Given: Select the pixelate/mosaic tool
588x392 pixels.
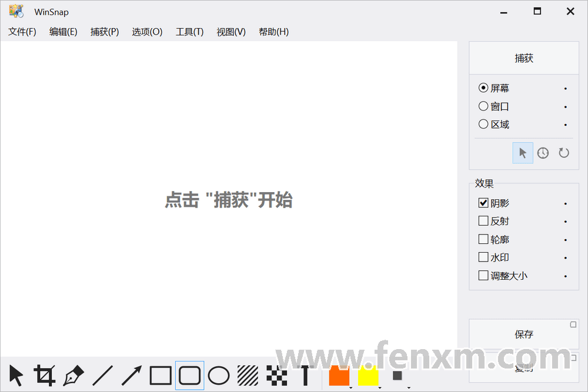Looking at the screenshot, I should coord(276,375).
